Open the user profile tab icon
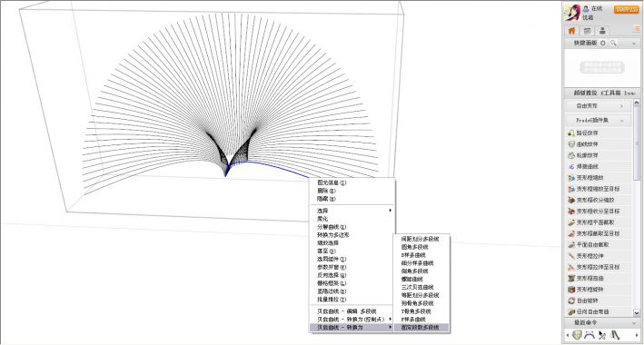Image resolution: width=644 pixels, height=345 pixels. click(x=602, y=31)
